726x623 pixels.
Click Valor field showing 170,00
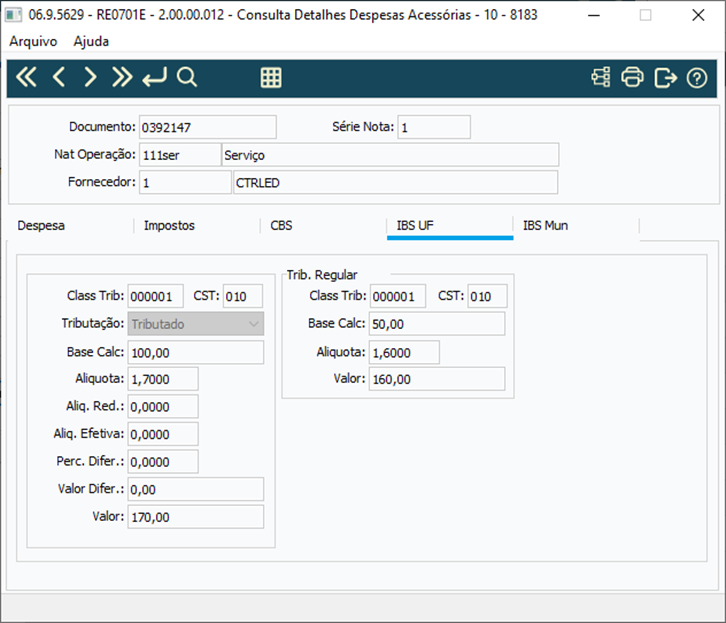pos(196,517)
